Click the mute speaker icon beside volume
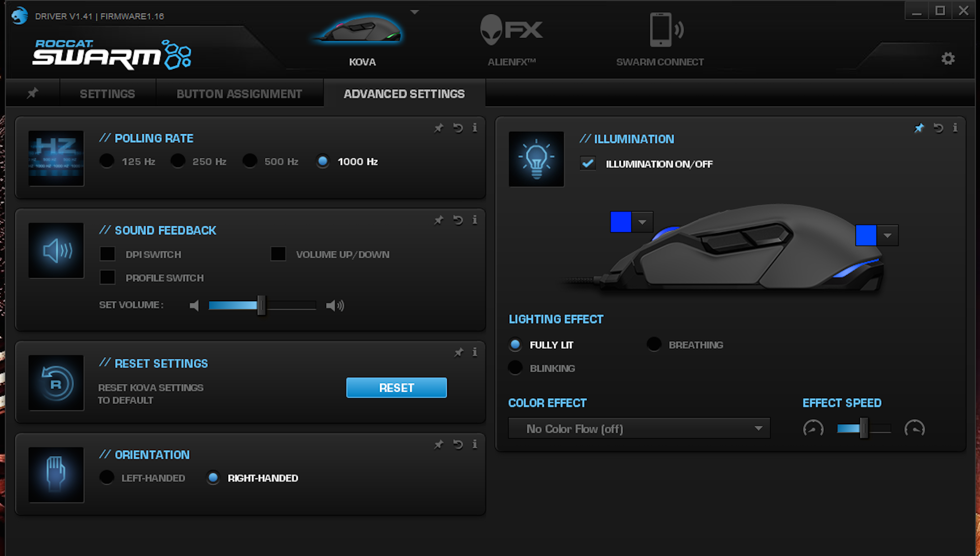 coord(194,306)
